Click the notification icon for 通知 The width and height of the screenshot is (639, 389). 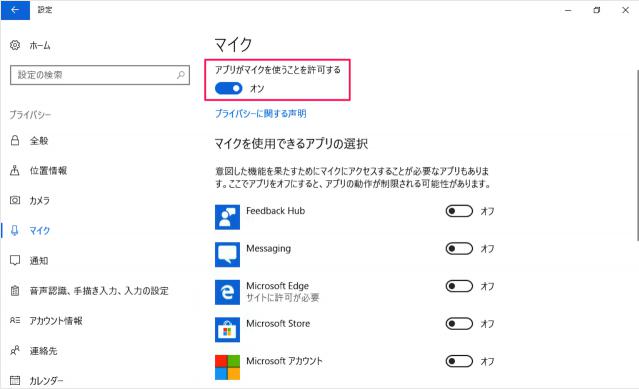pyautogui.click(x=15, y=260)
